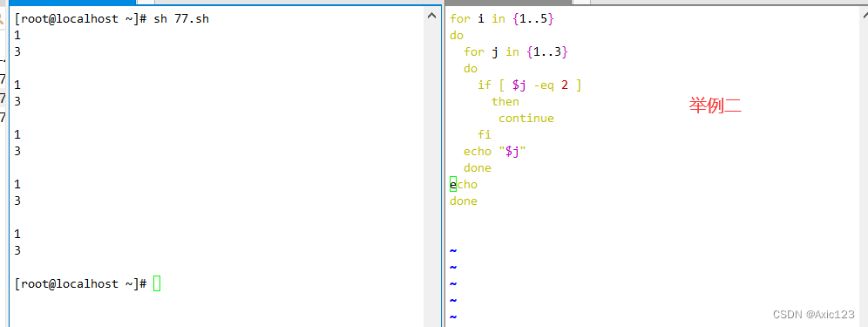Click the "fi" line in the script
This screenshot has height=327, width=868.
click(484, 134)
